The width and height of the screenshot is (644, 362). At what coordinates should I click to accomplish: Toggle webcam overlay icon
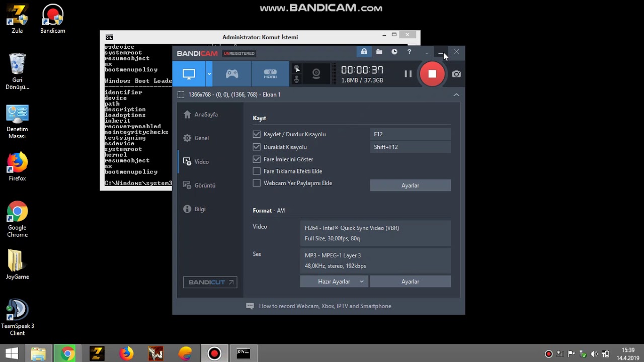click(x=316, y=74)
